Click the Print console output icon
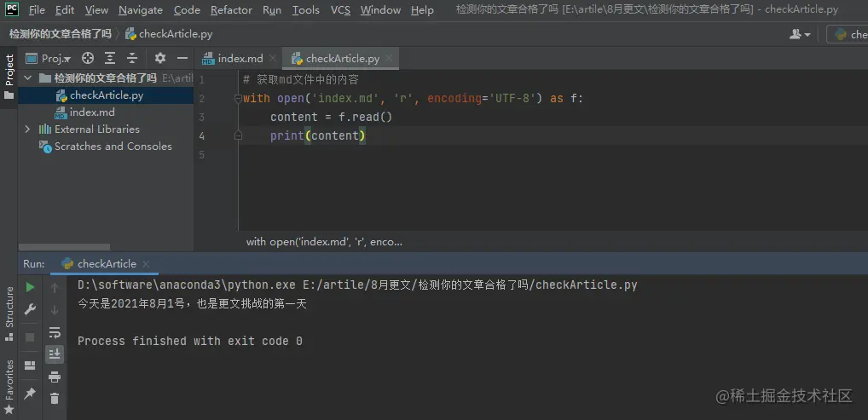Viewport: 868px width, 420px height. coord(55,377)
